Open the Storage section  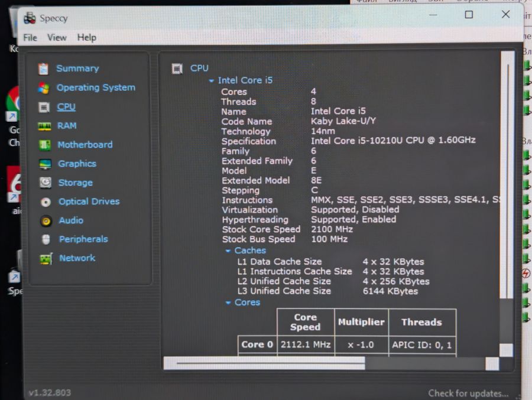[75, 183]
